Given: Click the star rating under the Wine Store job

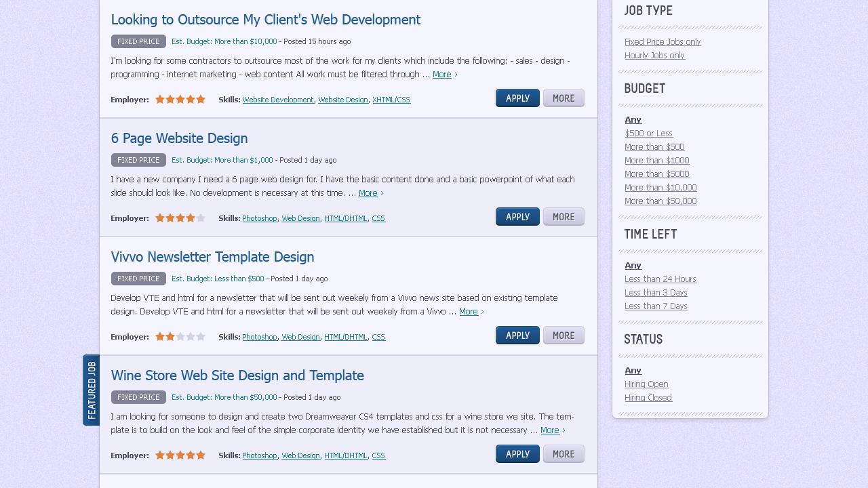Looking at the screenshot, I should coord(180,455).
